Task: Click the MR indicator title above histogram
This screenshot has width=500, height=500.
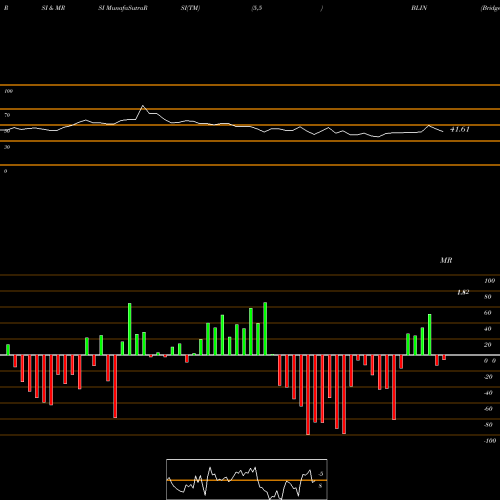Action: 446,260
